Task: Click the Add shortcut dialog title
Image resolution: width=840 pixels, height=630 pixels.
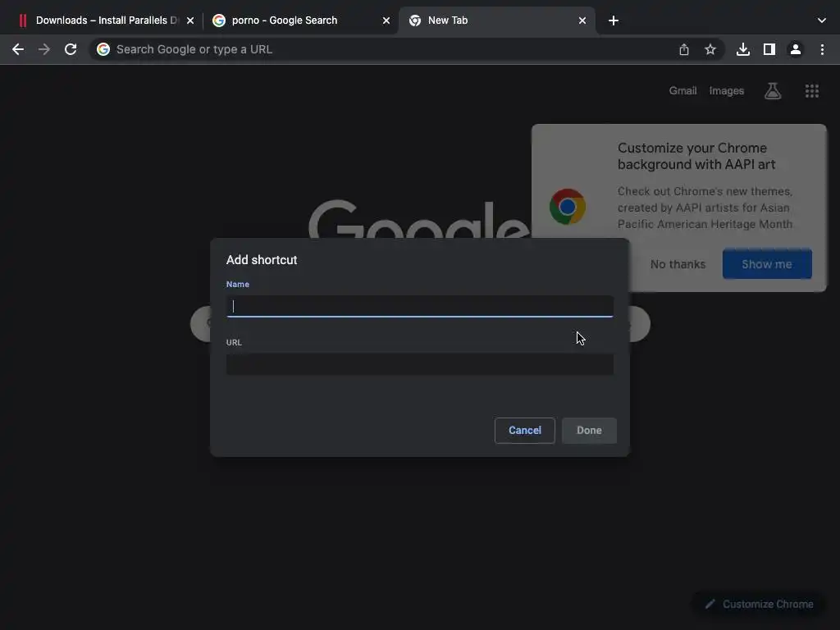Action: [x=262, y=260]
